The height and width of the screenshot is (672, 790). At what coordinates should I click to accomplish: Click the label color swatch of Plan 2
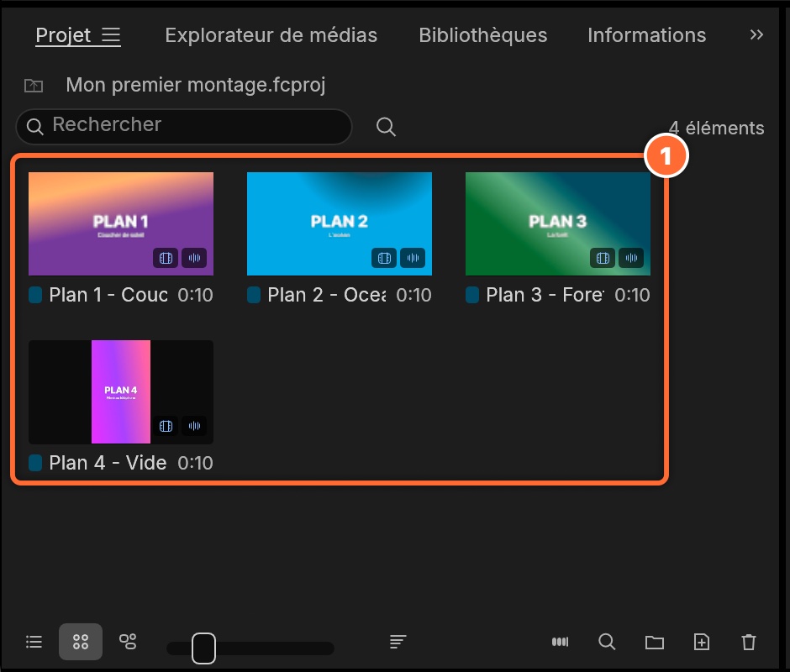[254, 295]
